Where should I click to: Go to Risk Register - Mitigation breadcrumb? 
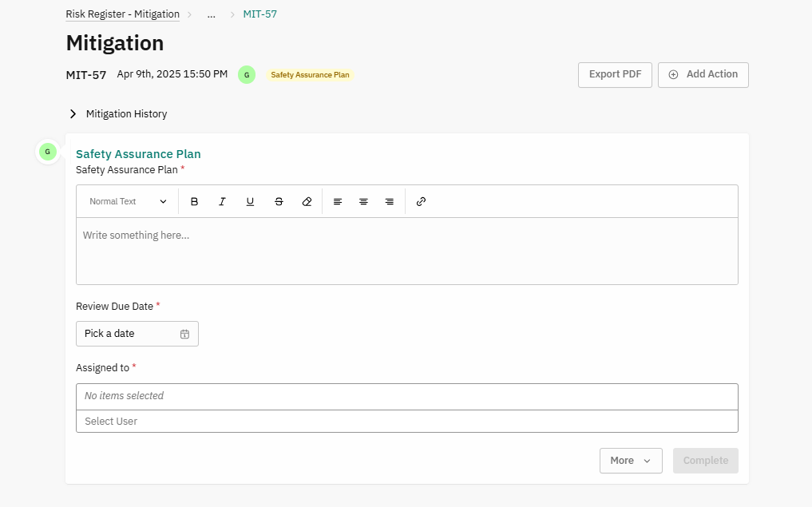(x=123, y=14)
